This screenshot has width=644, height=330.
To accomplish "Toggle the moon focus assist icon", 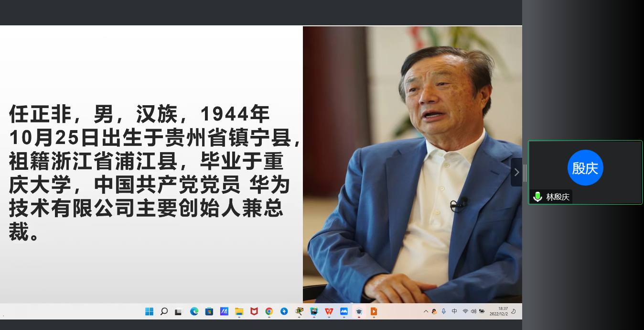I will pyautogui.click(x=514, y=311).
